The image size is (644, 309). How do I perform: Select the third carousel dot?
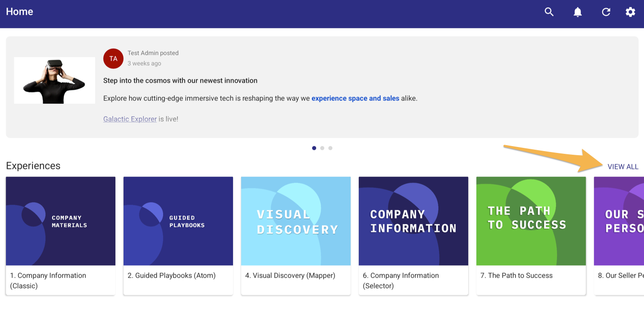[x=330, y=148]
